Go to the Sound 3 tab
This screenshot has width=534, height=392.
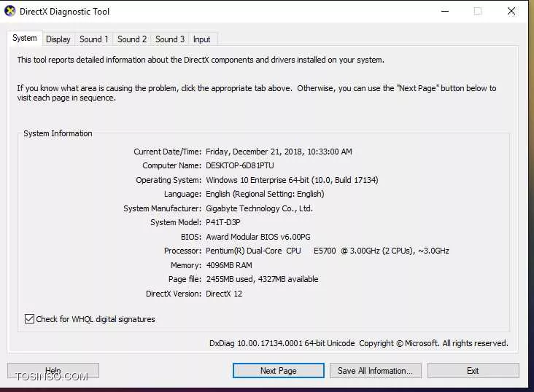click(x=169, y=39)
